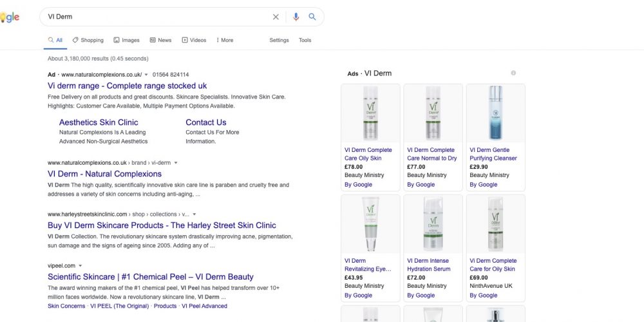Click 'About 3,180,000 results' stats text
This screenshot has height=322, width=644.
coord(98,59)
